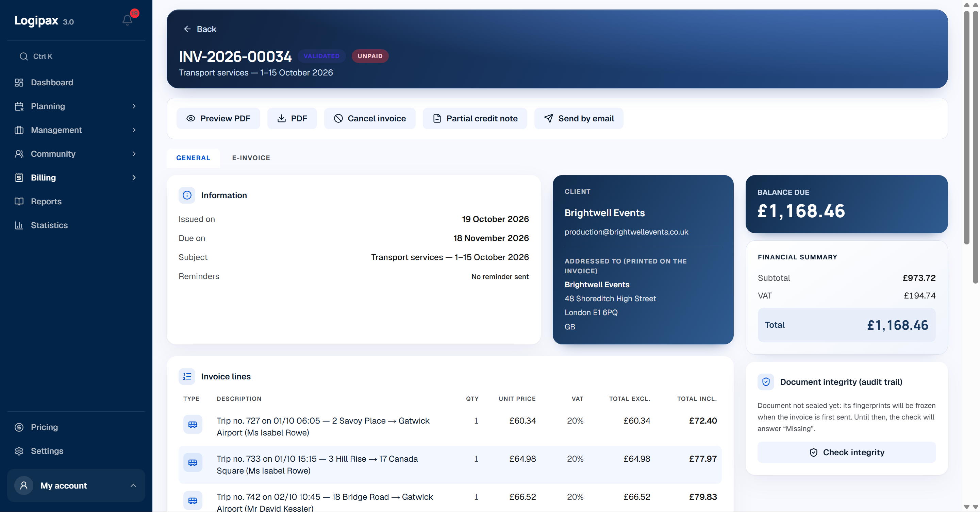Click the Statistics bar chart icon

click(x=19, y=225)
